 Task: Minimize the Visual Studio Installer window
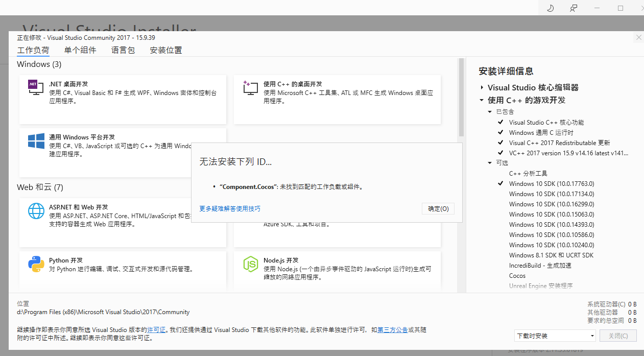click(597, 8)
